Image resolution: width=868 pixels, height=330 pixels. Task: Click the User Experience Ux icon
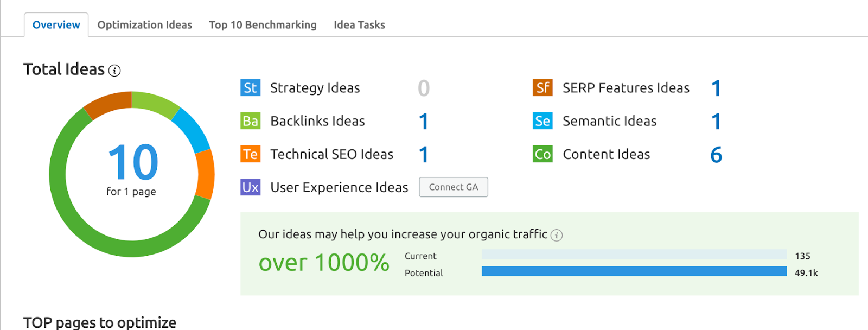tap(250, 187)
